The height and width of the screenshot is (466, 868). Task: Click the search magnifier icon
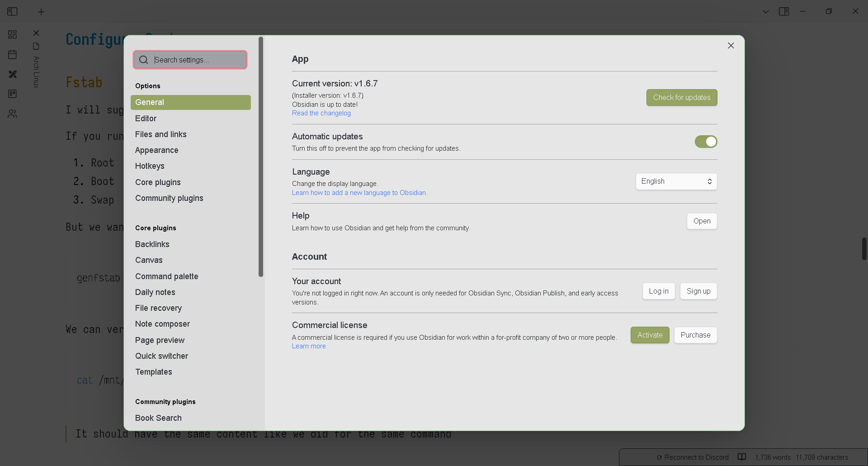(x=144, y=60)
